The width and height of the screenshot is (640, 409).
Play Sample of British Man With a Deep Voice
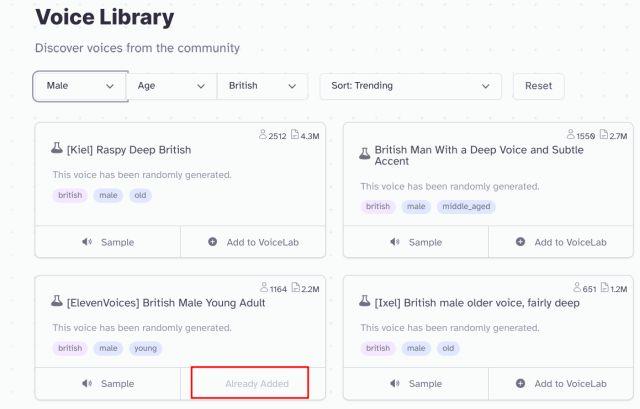point(415,242)
